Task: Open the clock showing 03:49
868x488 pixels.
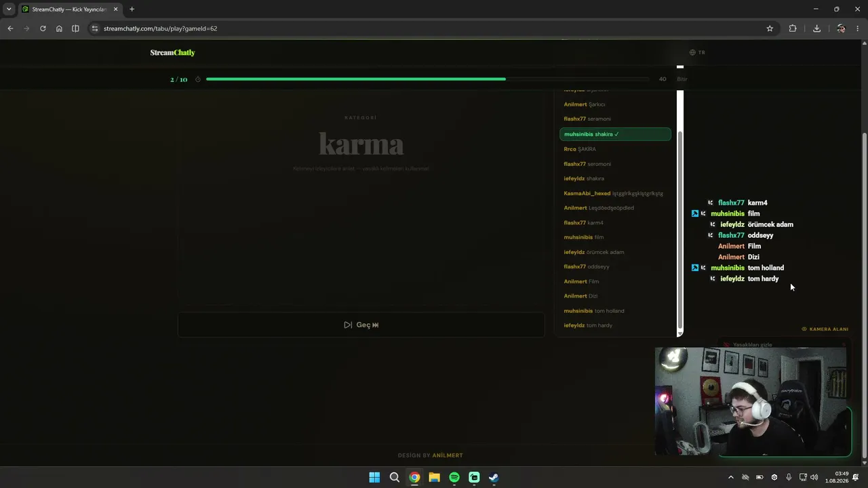Action: [x=837, y=477]
